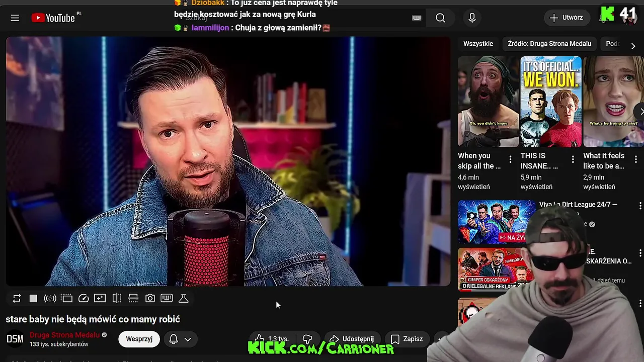
Task: Click the magnifier search button
Action: pos(440,18)
